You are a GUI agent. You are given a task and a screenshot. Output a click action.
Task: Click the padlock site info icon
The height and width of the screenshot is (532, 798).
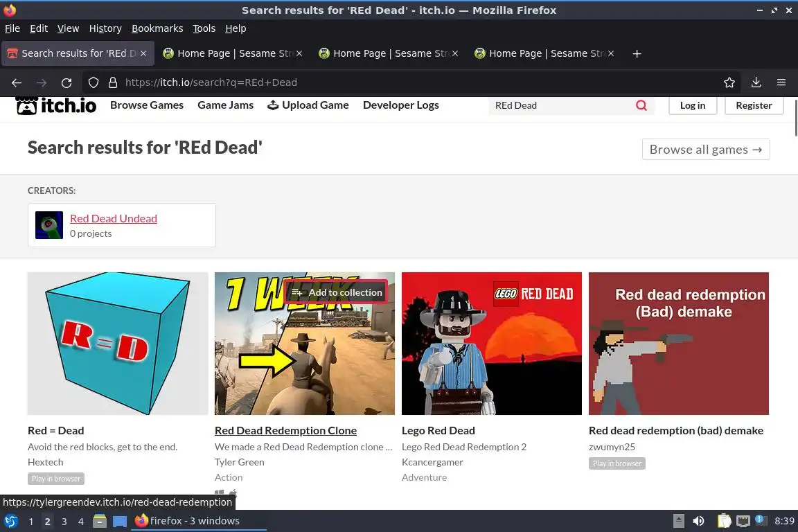tap(113, 82)
